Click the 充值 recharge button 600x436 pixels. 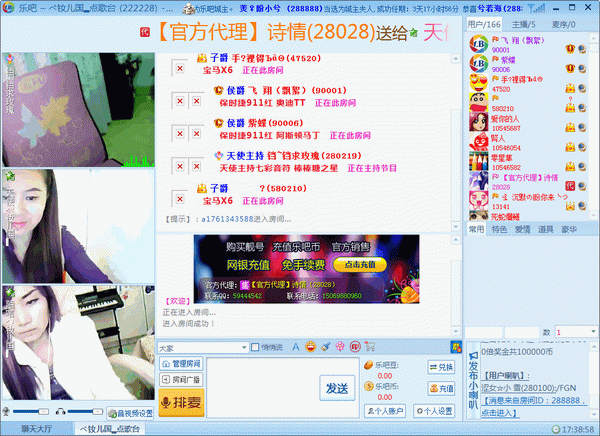[441, 389]
